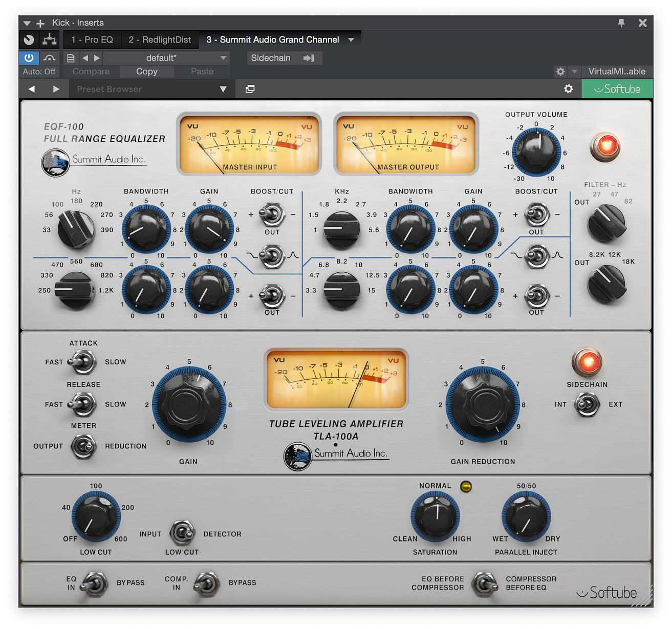
Task: Click the automation curve icon
Action: click(x=50, y=58)
